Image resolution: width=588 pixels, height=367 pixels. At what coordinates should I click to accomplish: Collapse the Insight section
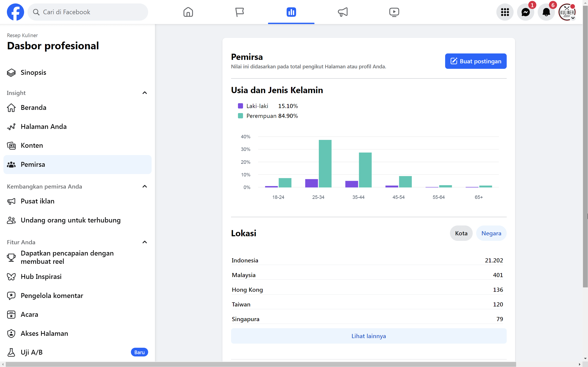(144, 93)
